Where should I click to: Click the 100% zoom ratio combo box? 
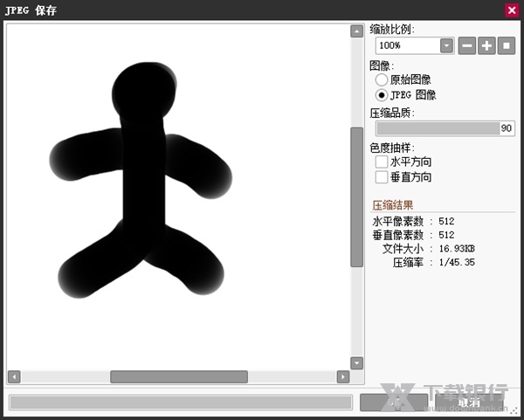408,45
